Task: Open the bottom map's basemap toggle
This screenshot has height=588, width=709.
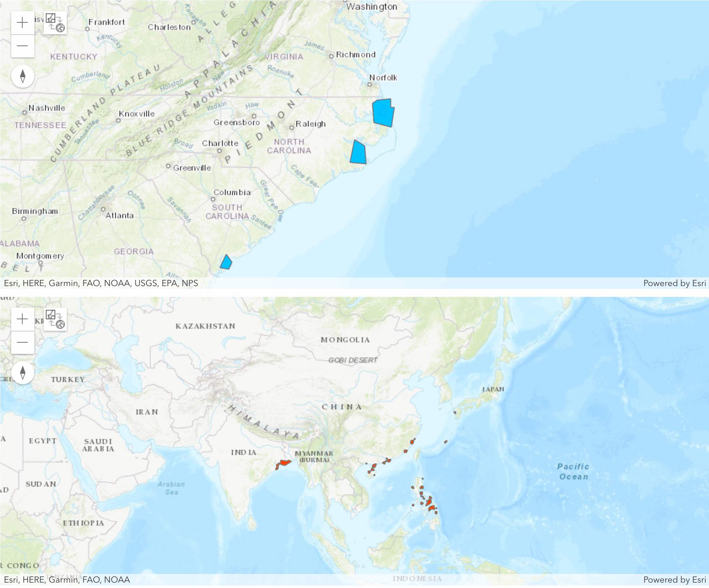Action: [55, 319]
